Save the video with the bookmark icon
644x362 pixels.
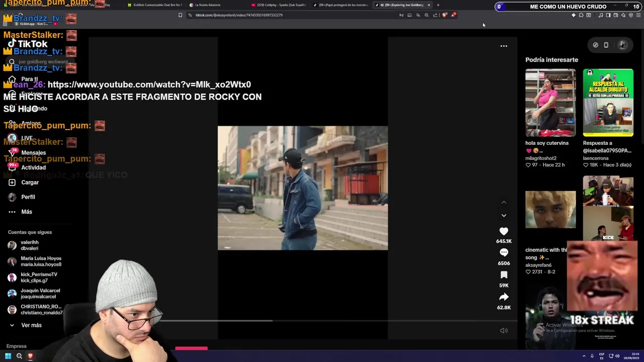(504, 275)
